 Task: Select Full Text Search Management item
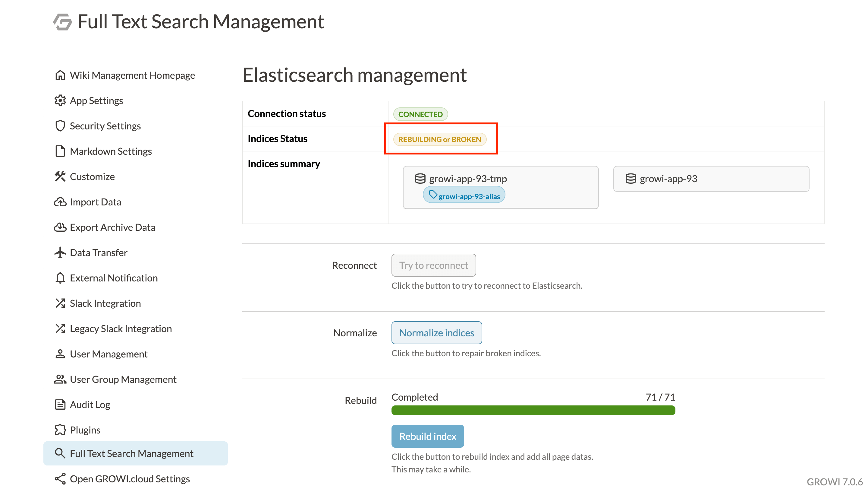(x=135, y=453)
